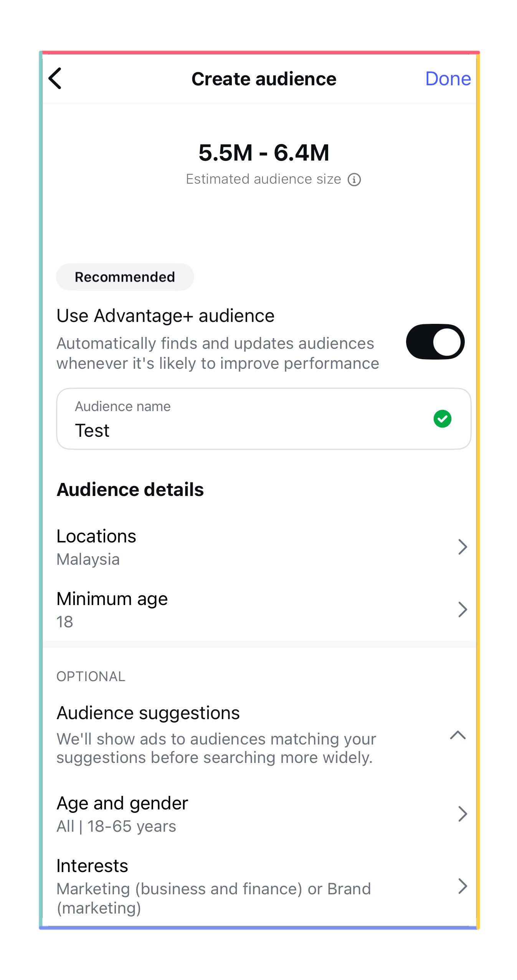The height and width of the screenshot is (980, 517).
Task: Tap green checkmark in Audience name field
Action: (442, 419)
